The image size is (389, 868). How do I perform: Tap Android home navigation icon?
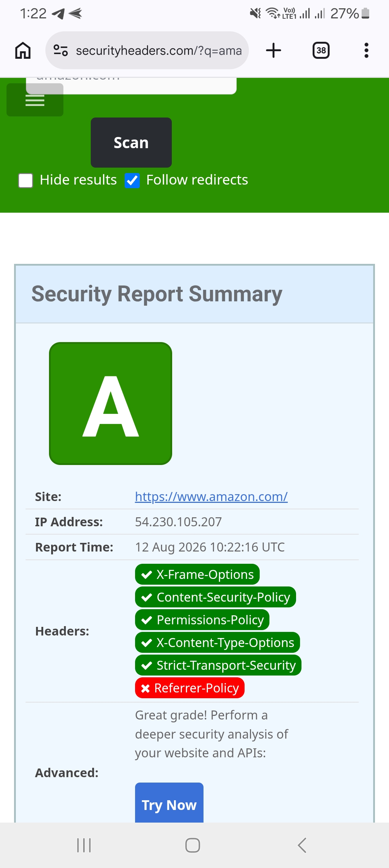(193, 845)
